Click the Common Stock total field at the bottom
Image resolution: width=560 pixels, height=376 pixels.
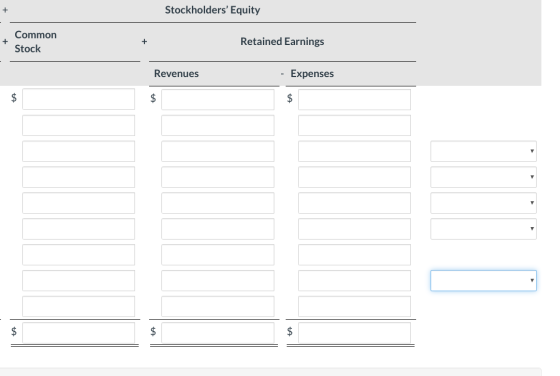coord(79,332)
